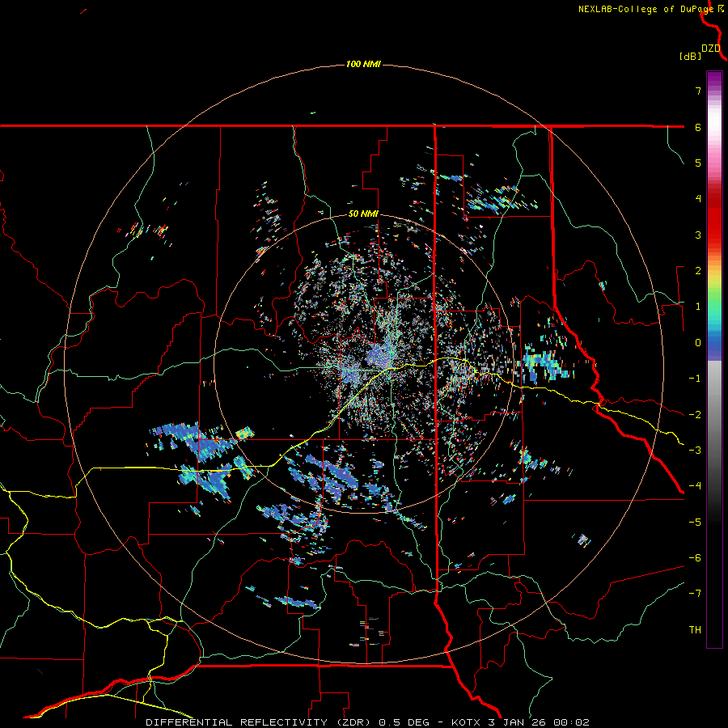728x728 pixels.
Task: Click the 2 dB color bar label
Action: click(698, 271)
